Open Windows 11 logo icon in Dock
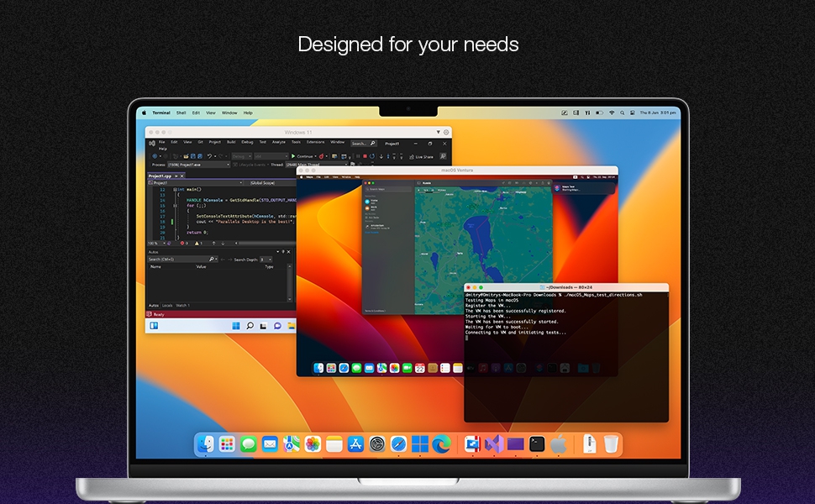 coord(420,444)
